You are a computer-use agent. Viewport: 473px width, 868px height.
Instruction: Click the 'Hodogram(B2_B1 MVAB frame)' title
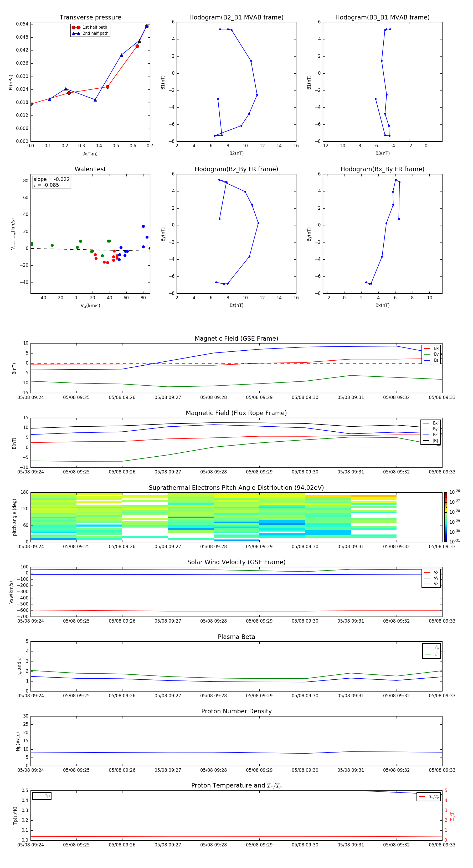click(x=236, y=18)
